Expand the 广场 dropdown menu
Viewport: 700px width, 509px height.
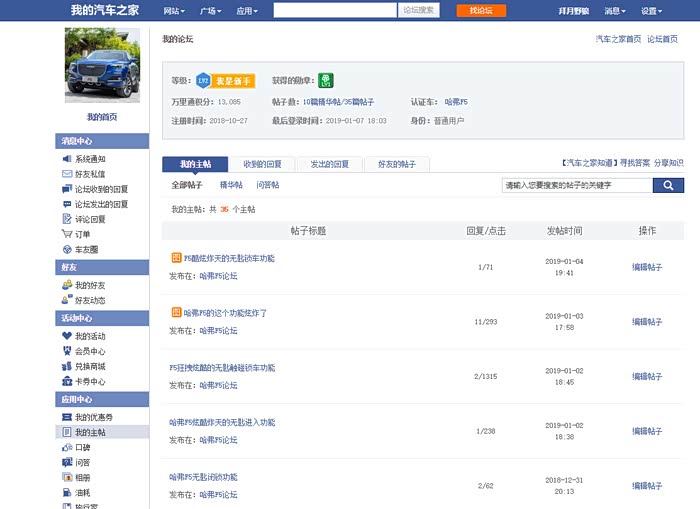pos(211,11)
